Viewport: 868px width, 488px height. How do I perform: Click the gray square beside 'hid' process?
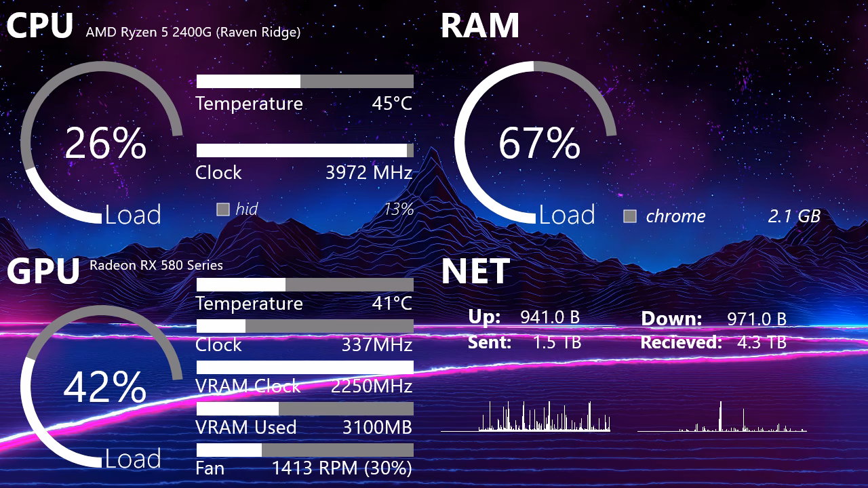pyautogui.click(x=222, y=209)
